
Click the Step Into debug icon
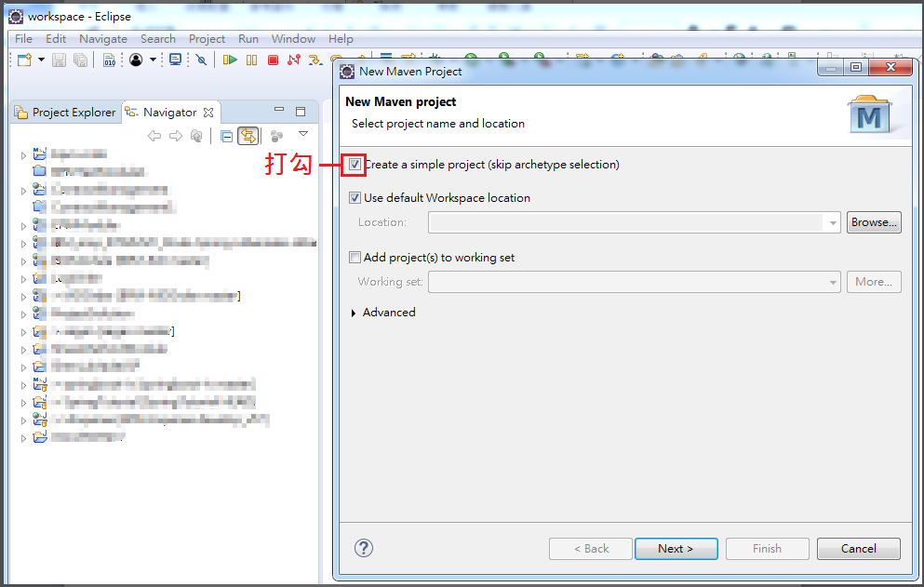pos(315,60)
